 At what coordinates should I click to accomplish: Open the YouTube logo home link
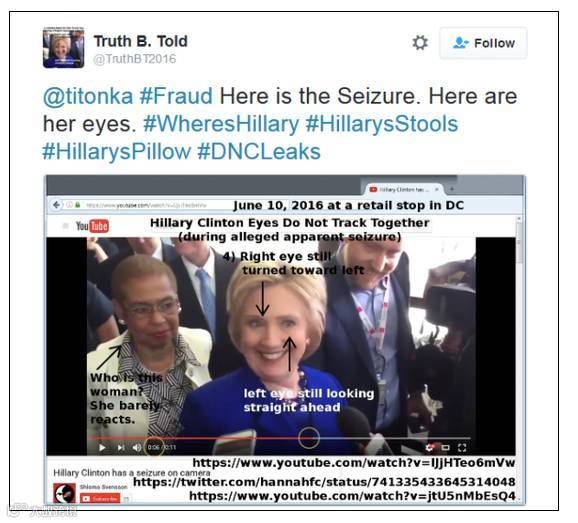[x=92, y=226]
